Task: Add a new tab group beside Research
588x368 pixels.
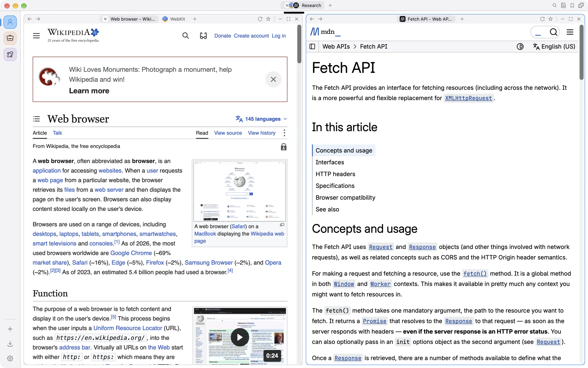Action: tap(330, 5)
